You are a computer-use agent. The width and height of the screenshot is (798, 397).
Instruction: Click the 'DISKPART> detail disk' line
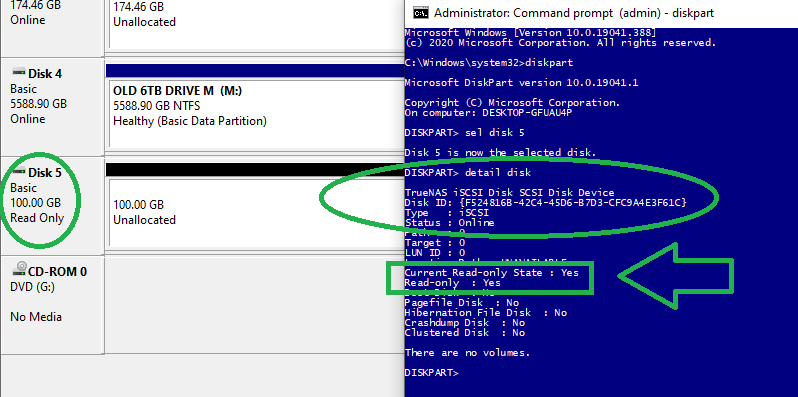click(468, 173)
